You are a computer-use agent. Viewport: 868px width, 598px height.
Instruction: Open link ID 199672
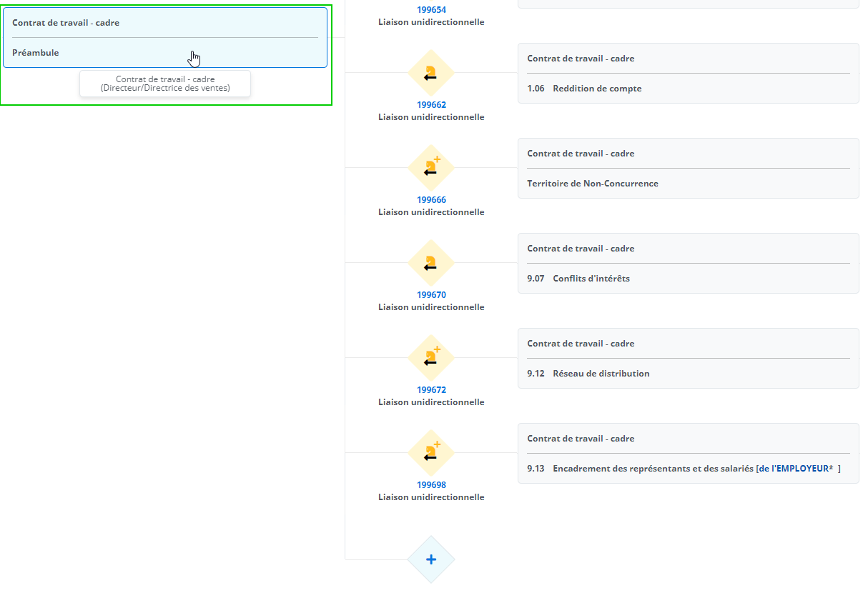click(x=431, y=390)
